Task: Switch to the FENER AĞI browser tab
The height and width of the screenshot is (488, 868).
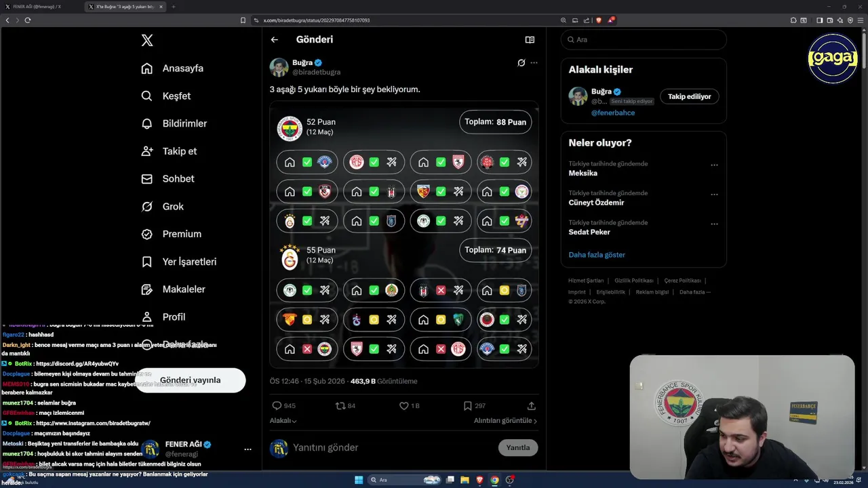Action: tap(41, 7)
